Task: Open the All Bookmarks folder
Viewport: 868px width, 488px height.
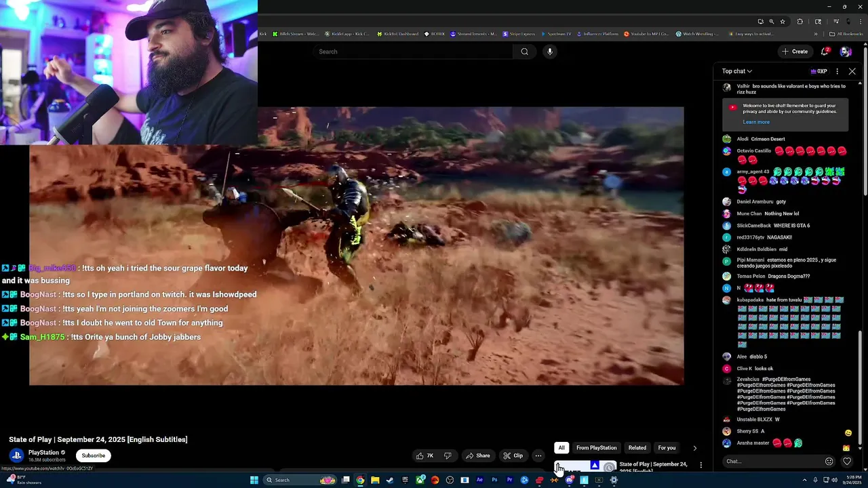Action: (x=845, y=34)
